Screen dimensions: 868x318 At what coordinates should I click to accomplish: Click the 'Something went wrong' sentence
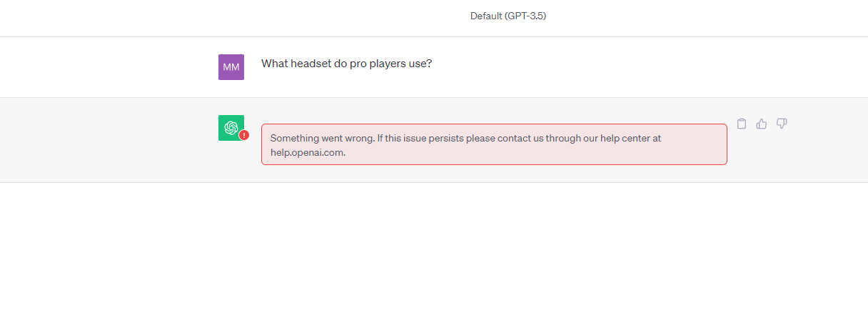click(x=323, y=138)
